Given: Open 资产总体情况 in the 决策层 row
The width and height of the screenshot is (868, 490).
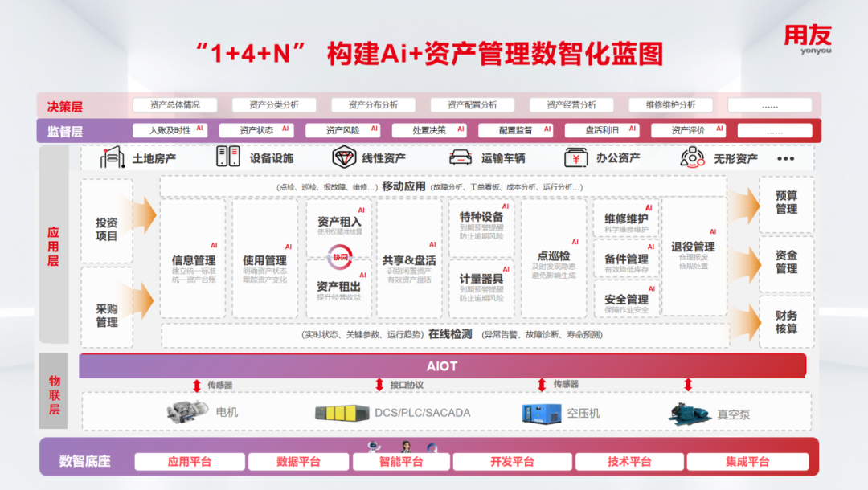Looking at the screenshot, I should [174, 105].
